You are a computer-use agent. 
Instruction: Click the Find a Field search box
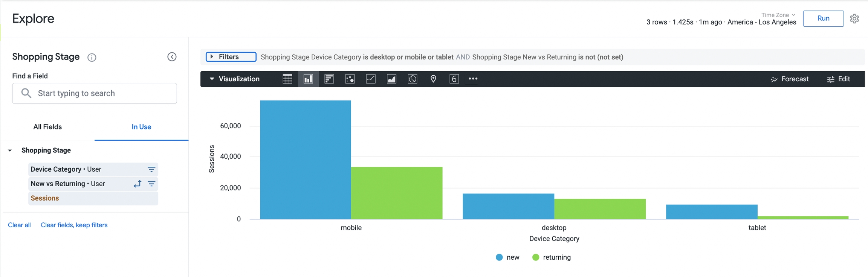click(95, 93)
